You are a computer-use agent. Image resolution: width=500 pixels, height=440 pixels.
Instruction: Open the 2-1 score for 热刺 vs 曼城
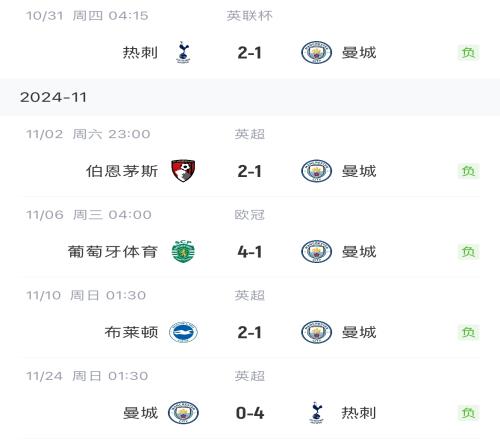(250, 53)
